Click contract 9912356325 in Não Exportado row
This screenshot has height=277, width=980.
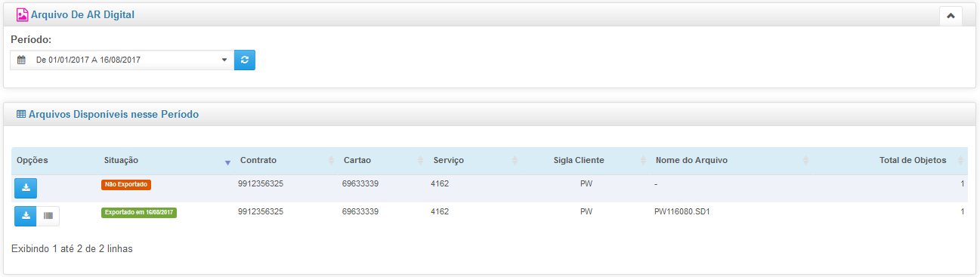click(260, 183)
